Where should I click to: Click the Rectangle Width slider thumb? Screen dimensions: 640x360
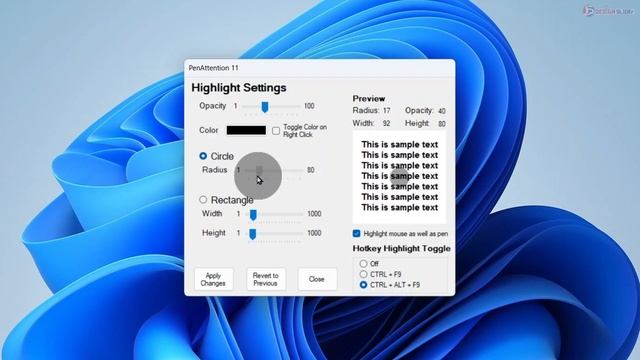(x=253, y=215)
